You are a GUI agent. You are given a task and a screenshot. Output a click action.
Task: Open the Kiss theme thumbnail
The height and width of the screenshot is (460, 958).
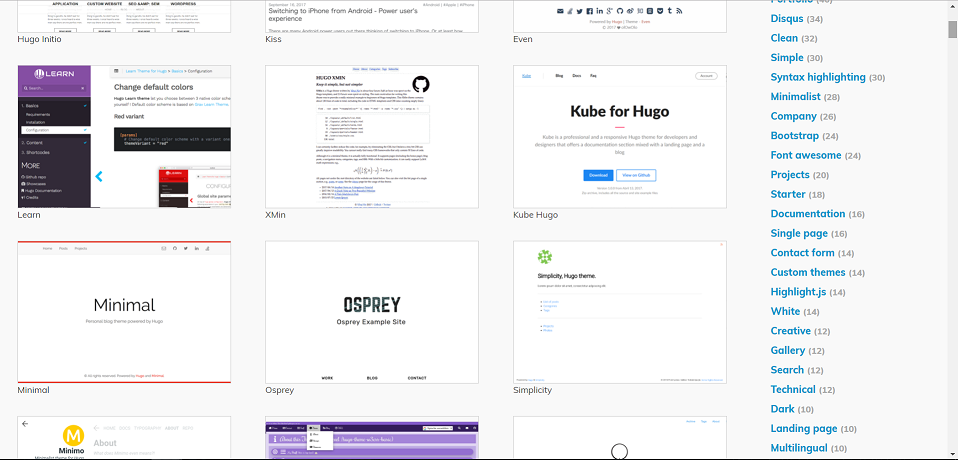tap(372, 16)
